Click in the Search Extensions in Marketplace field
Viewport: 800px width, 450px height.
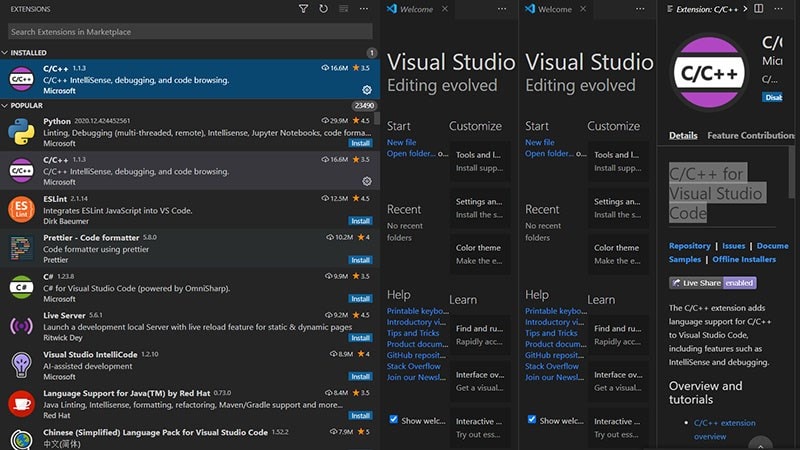point(190,32)
